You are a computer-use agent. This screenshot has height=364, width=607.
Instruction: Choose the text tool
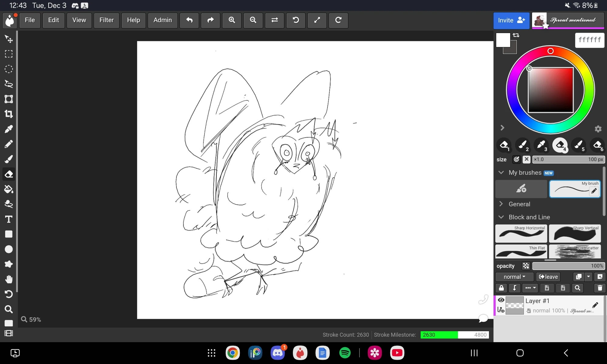(x=8, y=219)
